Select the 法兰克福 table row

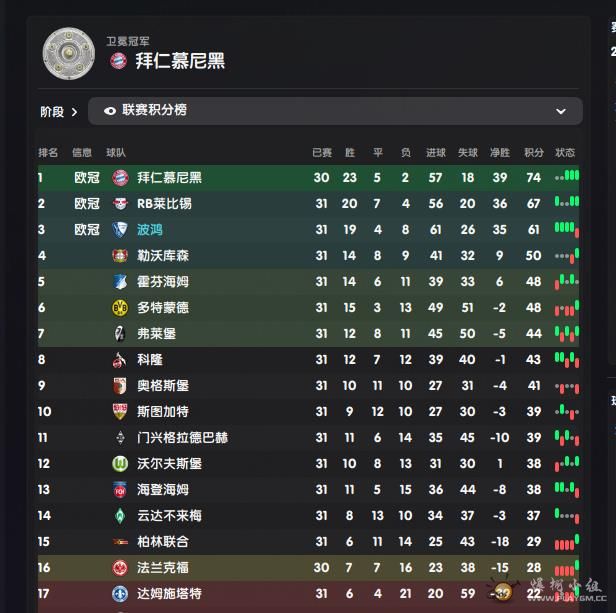point(300,568)
